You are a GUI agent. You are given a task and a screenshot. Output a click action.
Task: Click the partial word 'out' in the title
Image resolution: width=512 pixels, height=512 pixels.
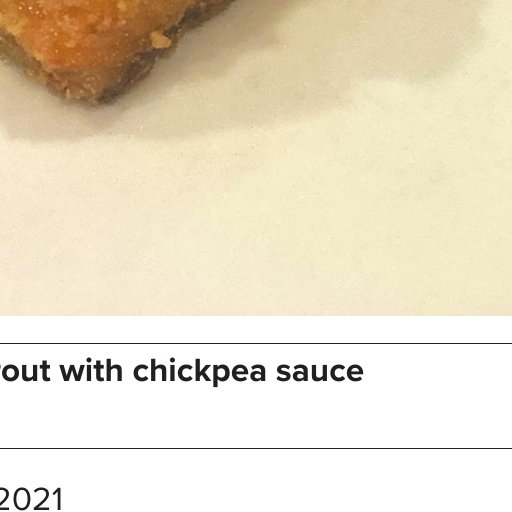click(x=25, y=371)
